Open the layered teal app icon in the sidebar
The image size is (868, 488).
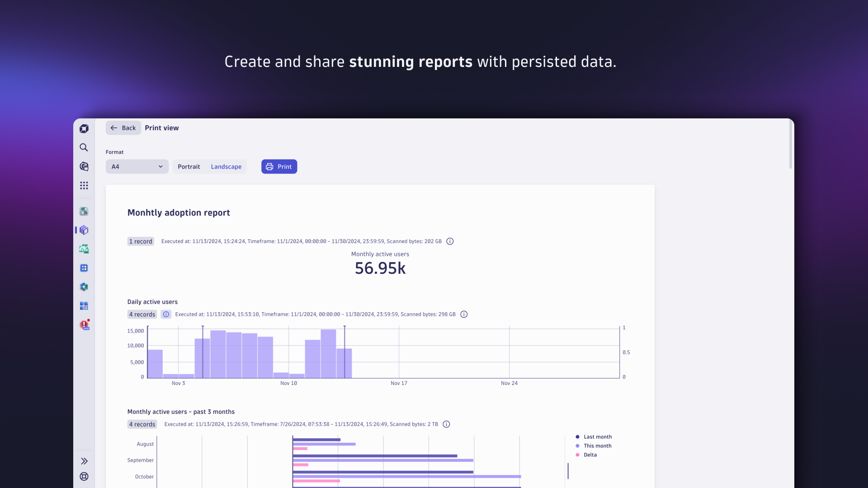84,287
